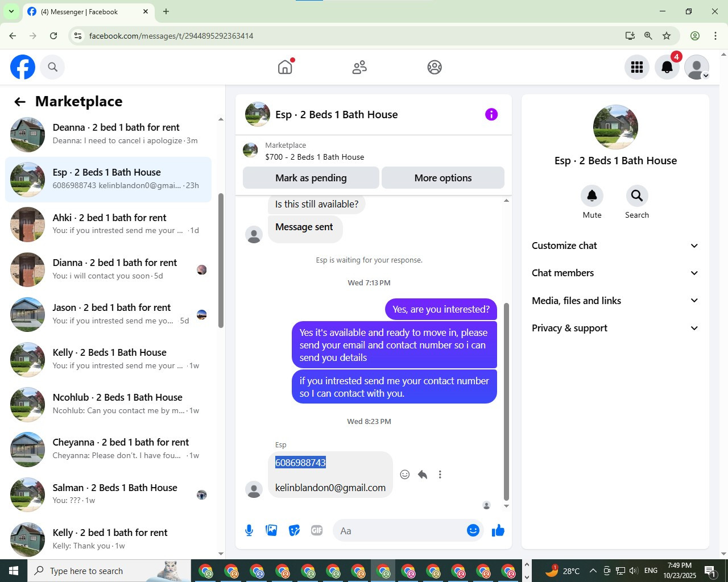Image resolution: width=728 pixels, height=582 pixels.
Task: Click the message input field Aa
Action: coord(400,531)
